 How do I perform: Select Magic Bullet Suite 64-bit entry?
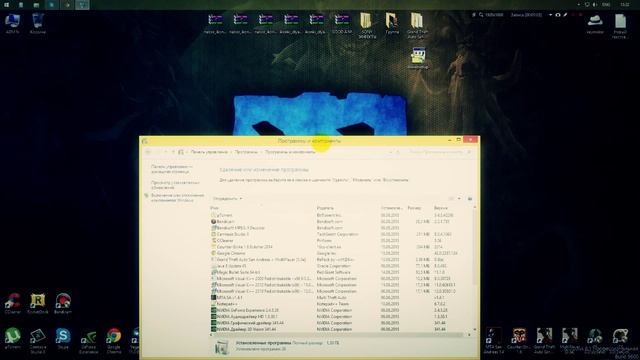click(342, 272)
